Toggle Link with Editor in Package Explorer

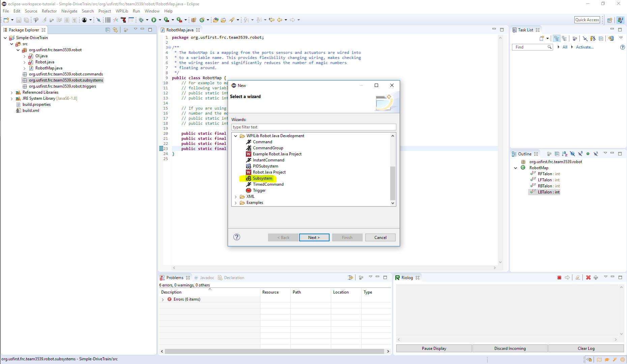click(115, 30)
